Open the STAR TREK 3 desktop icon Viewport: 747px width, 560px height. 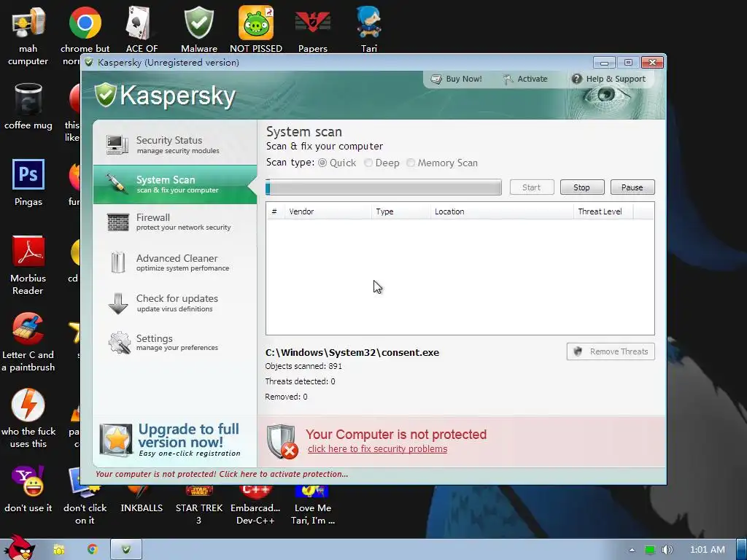(x=199, y=505)
